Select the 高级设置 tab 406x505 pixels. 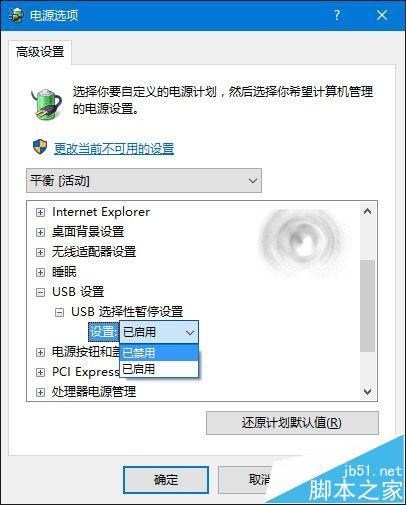pyautogui.click(x=40, y=52)
